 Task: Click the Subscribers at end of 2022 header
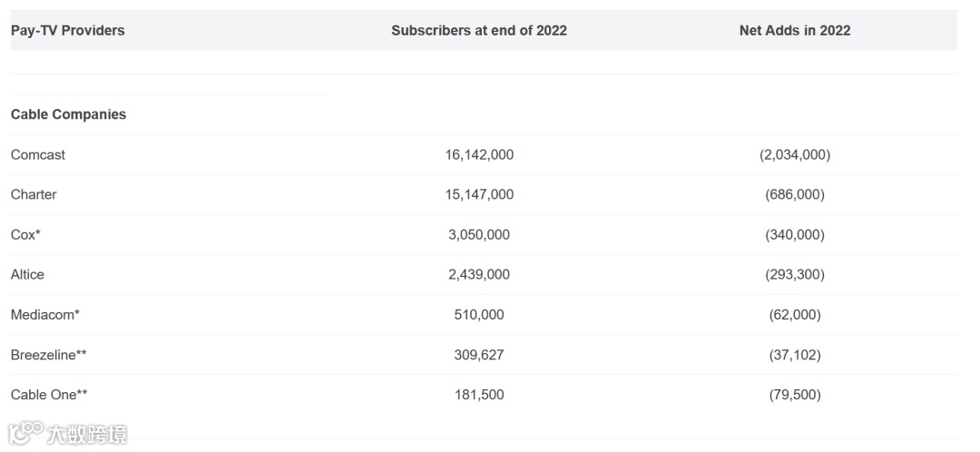(x=479, y=30)
